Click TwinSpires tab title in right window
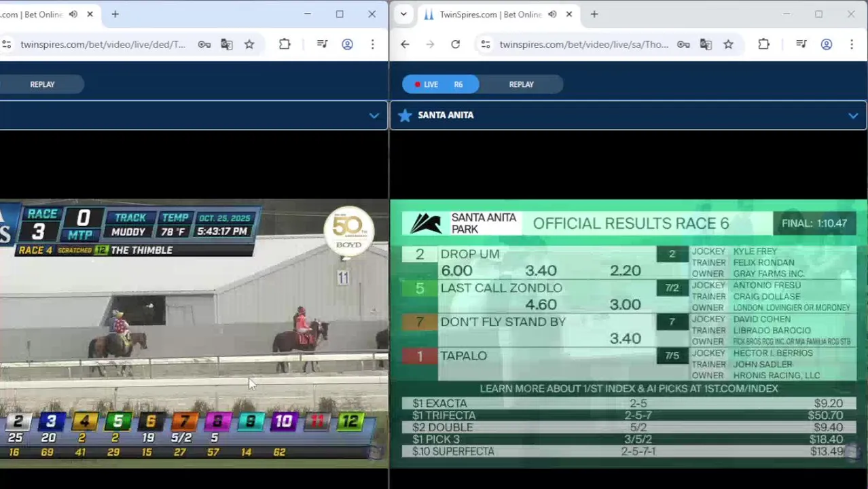This screenshot has width=868, height=489. tap(490, 14)
